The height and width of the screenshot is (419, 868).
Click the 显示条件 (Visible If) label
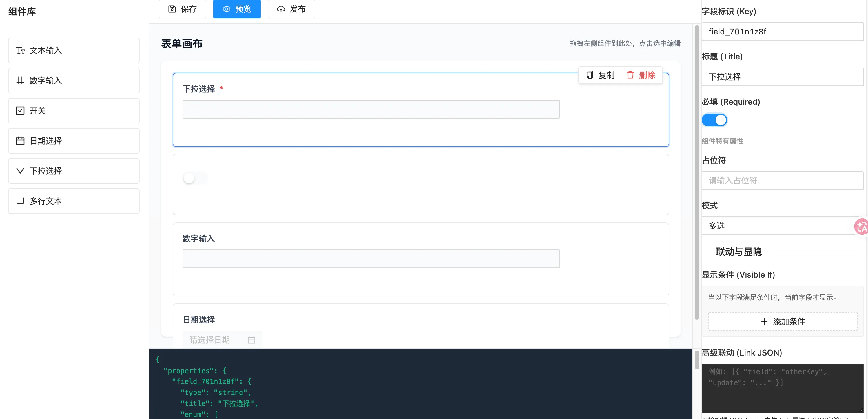(x=738, y=275)
